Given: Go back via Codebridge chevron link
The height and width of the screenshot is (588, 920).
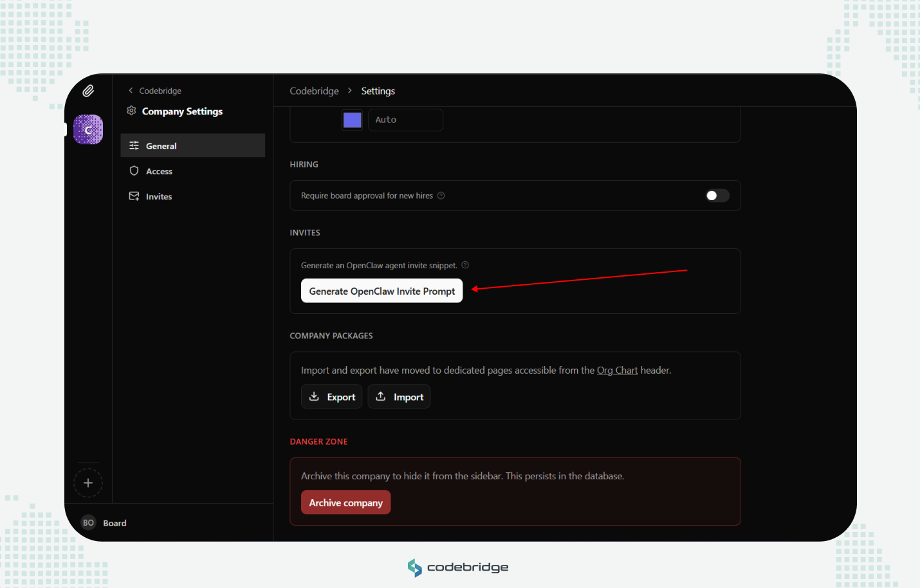Looking at the screenshot, I should coord(154,91).
